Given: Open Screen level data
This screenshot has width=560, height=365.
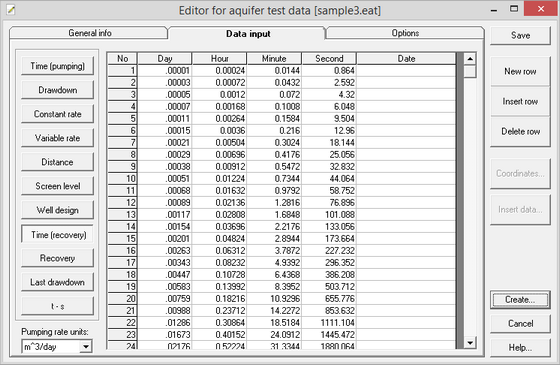Looking at the screenshot, I should coord(58,186).
